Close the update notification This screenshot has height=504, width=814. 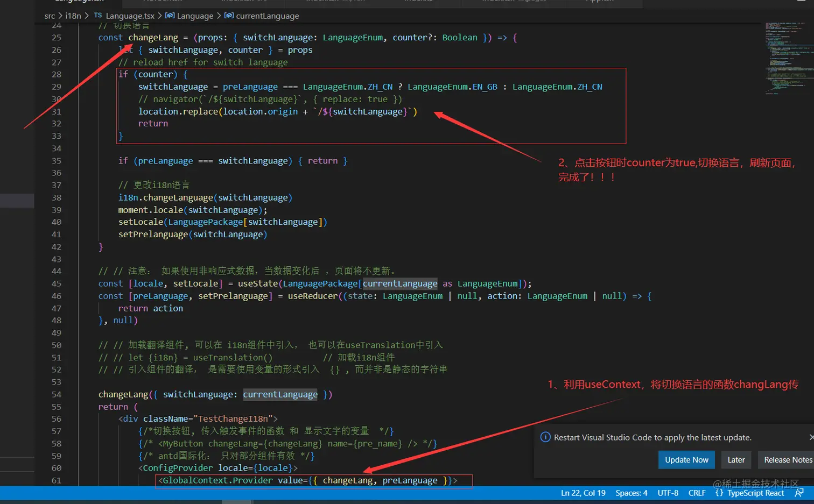[x=811, y=437]
